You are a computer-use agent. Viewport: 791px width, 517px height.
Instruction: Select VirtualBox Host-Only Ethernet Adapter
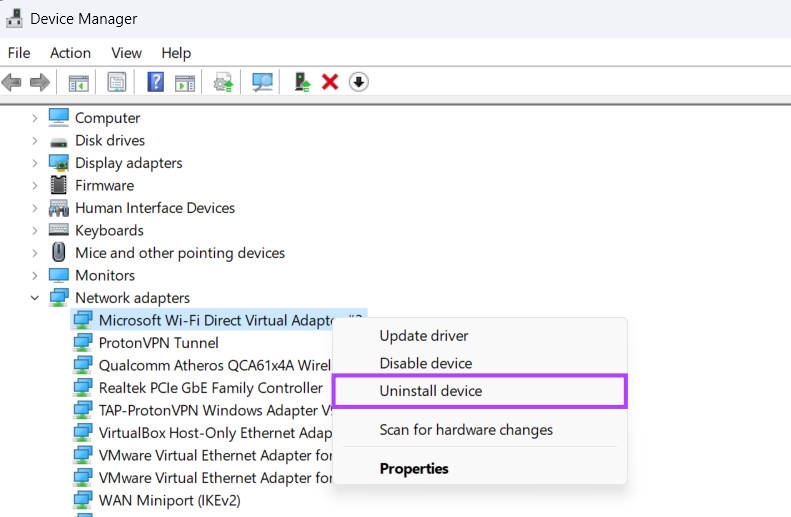[215, 433]
